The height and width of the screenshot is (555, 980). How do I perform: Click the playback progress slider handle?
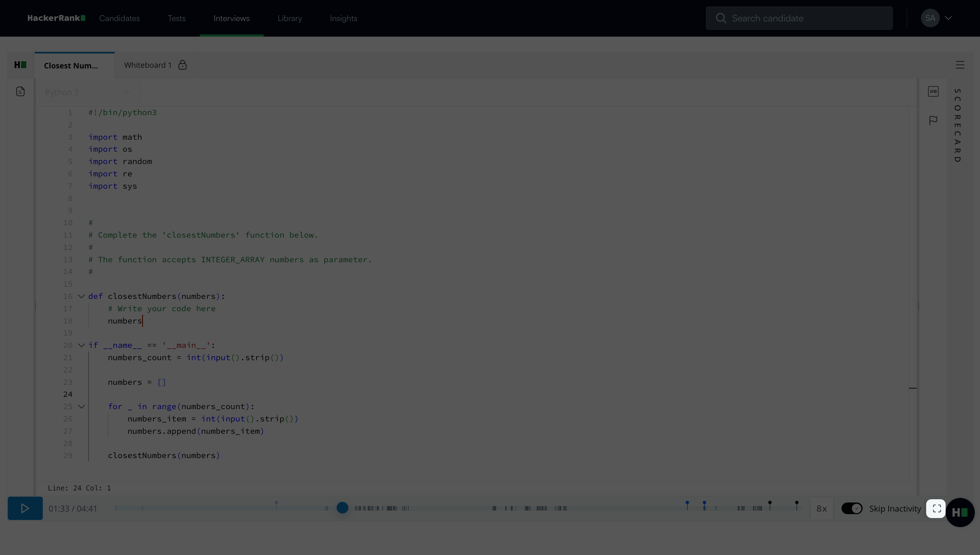coord(342,508)
